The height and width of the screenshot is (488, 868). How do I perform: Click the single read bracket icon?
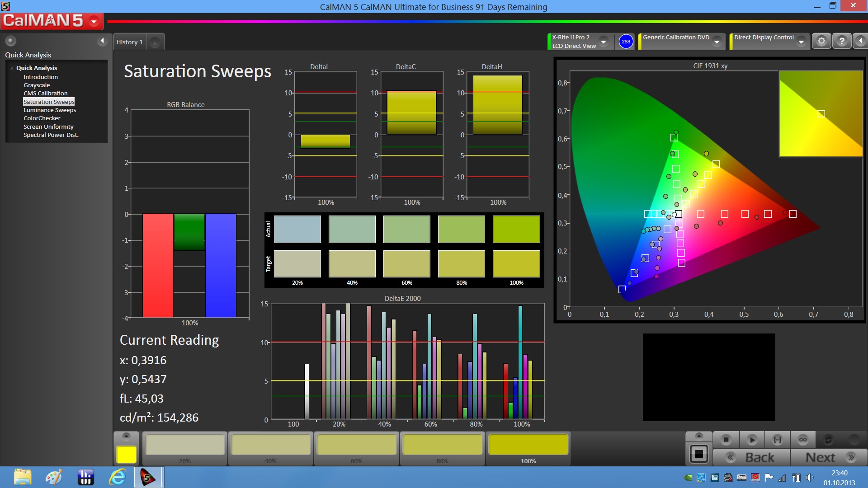point(778,440)
